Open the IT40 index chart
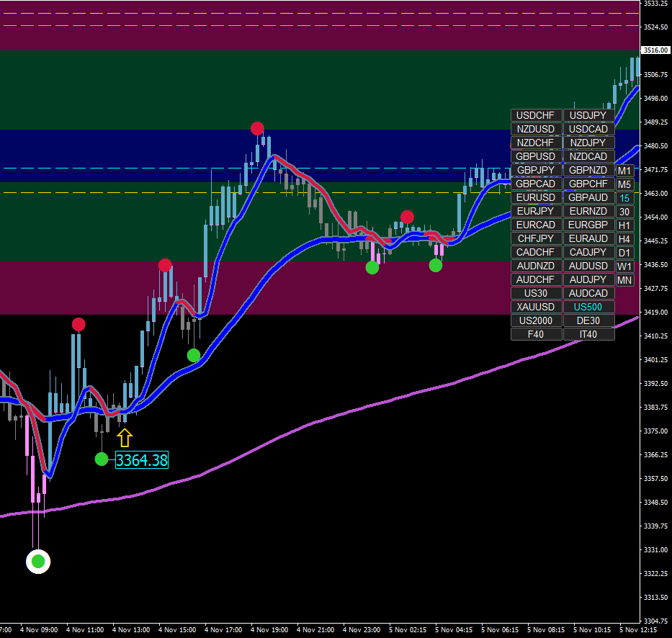Viewport: 672px width, 638px height. click(x=588, y=335)
